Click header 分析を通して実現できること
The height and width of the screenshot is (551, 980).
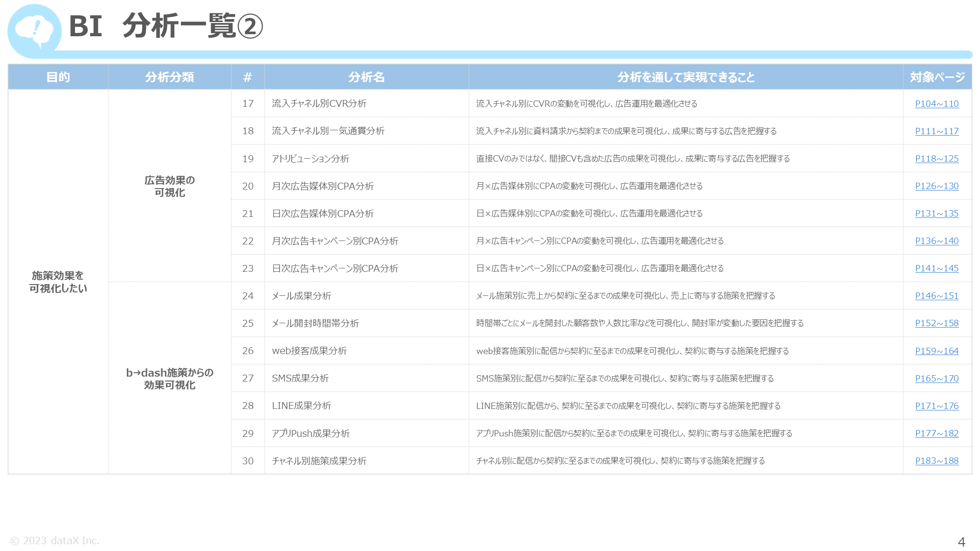tap(686, 77)
